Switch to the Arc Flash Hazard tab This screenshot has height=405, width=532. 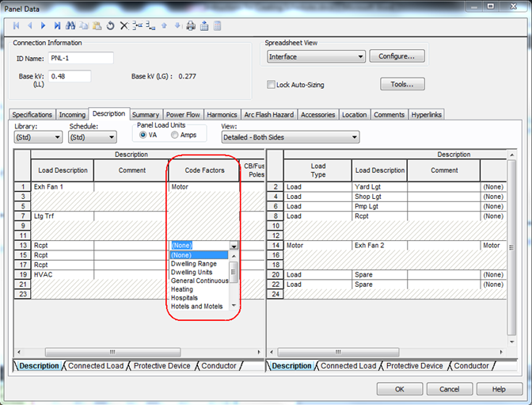tap(269, 115)
